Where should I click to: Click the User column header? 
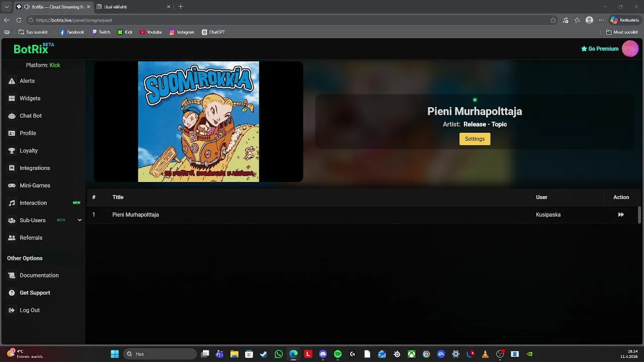coord(541,198)
